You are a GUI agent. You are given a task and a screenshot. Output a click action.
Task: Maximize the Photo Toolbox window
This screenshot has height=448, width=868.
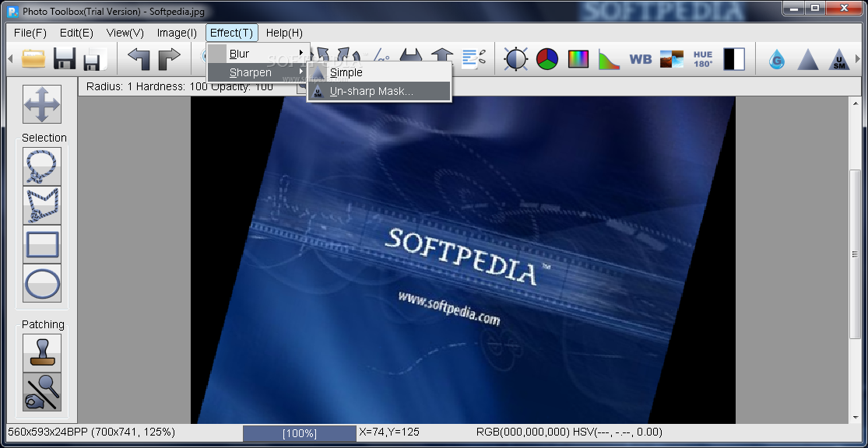click(815, 8)
